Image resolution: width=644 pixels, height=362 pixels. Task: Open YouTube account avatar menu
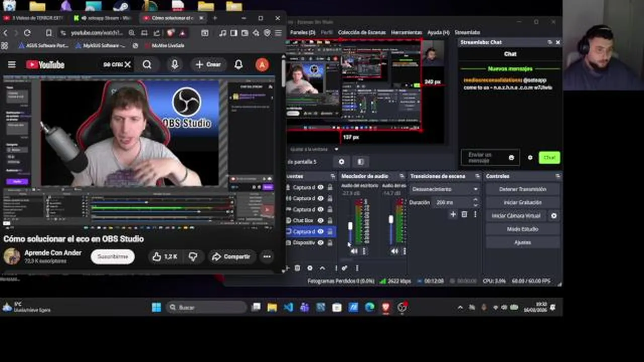(x=262, y=64)
